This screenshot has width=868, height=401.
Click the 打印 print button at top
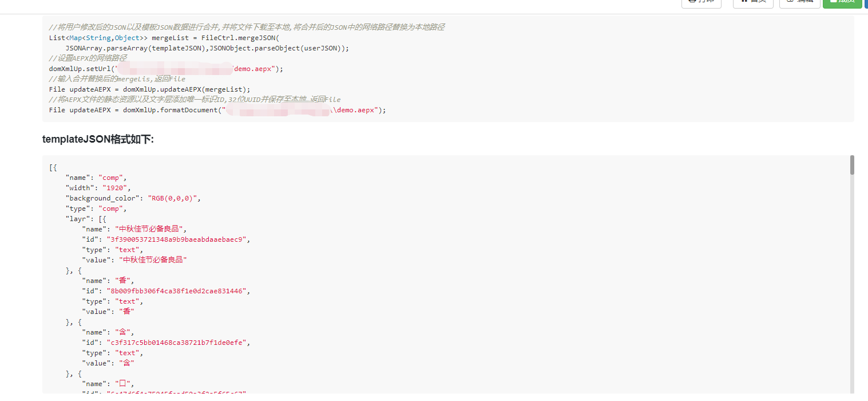(701, 3)
